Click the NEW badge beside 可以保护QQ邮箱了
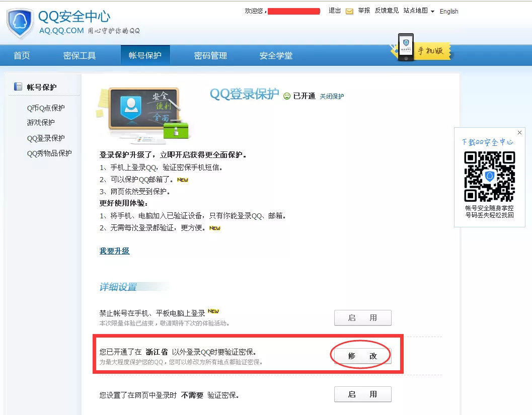Viewport: 532px width, 415px height. click(182, 179)
